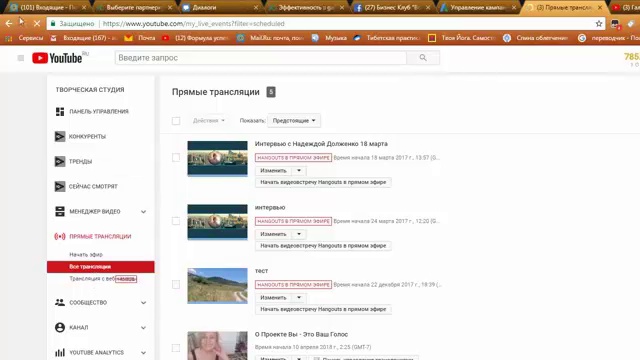Open the Музыка bookmark
This screenshot has height=360, width=640.
329,38
